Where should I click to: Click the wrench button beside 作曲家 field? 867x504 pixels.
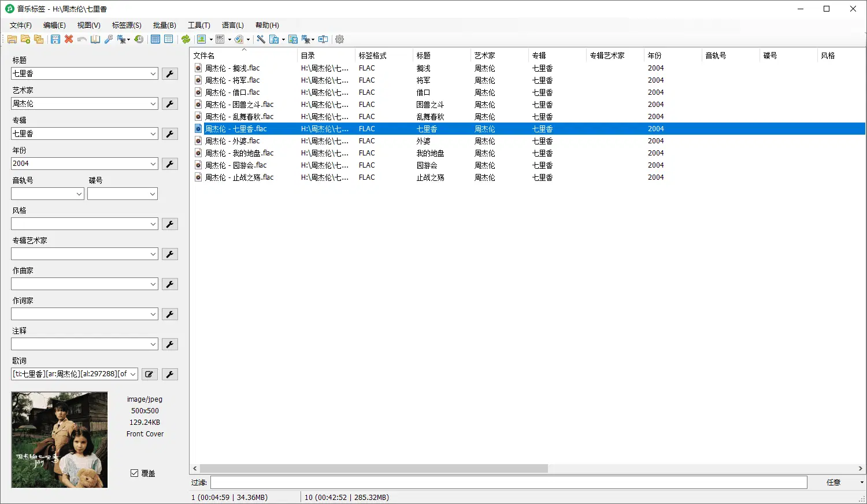170,284
